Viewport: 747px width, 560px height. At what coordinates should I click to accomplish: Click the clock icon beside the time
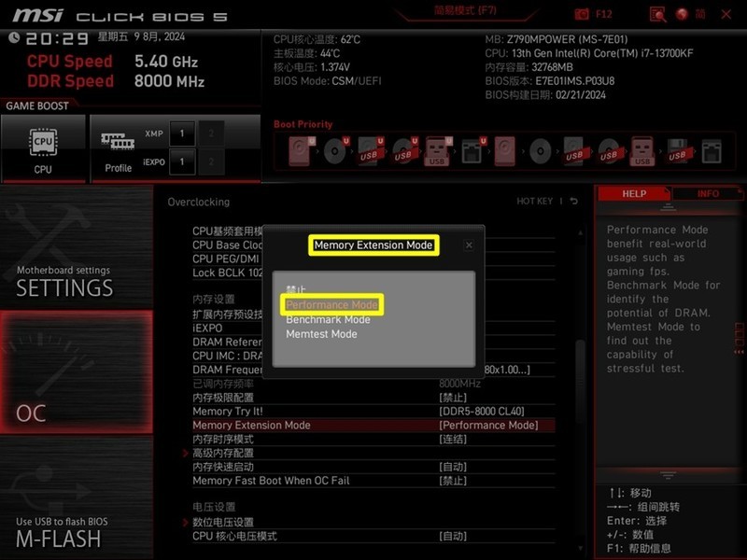pos(14,37)
